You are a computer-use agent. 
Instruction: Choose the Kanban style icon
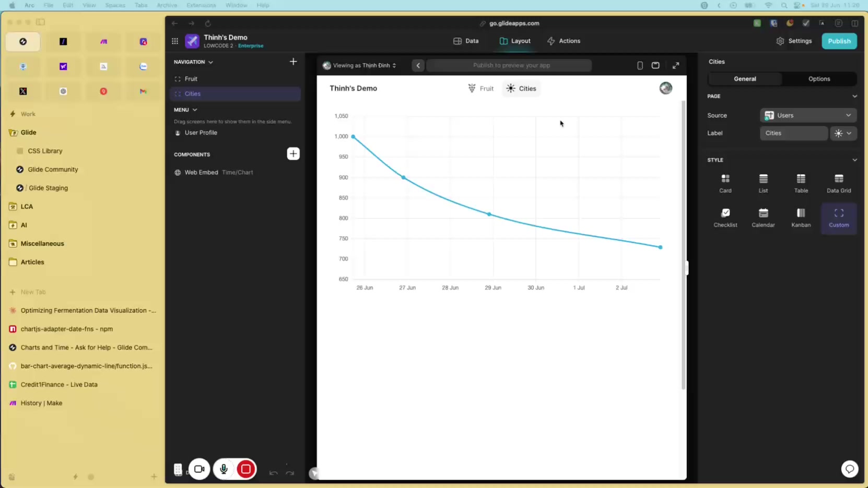[x=801, y=213]
